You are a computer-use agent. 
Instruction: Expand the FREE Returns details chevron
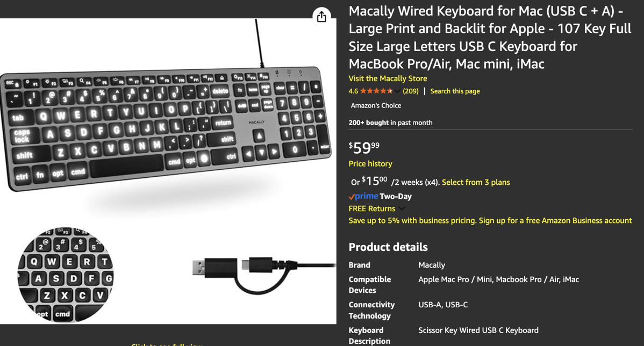[x=401, y=208]
